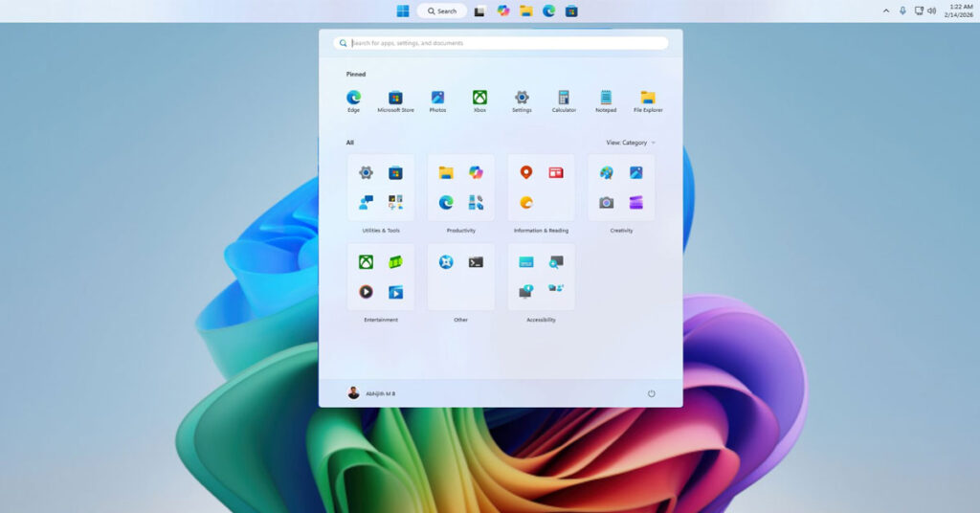980x513 pixels.
Task: Click File Explorer icon in Productivity group
Action: coord(446,172)
